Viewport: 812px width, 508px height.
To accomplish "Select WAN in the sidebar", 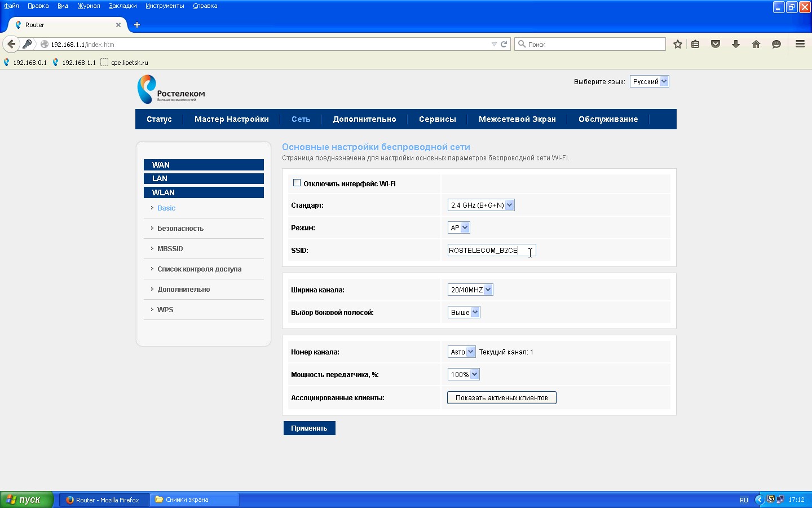I will tap(204, 165).
